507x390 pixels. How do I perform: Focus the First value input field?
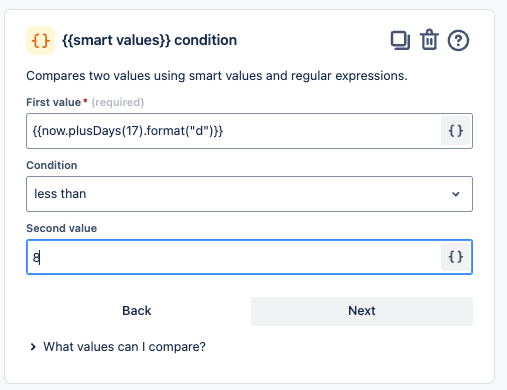233,131
